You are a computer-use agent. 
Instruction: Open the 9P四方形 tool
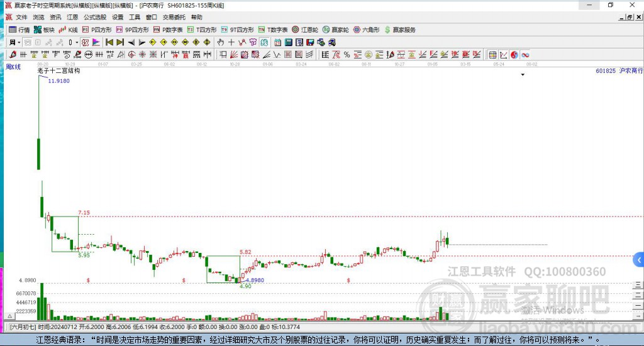pos(133,30)
